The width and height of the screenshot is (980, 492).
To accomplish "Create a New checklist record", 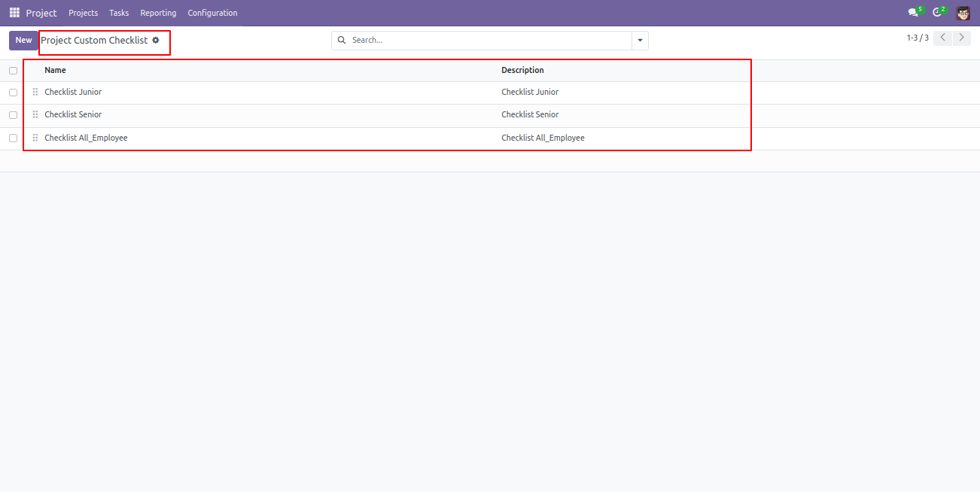I will [24, 41].
